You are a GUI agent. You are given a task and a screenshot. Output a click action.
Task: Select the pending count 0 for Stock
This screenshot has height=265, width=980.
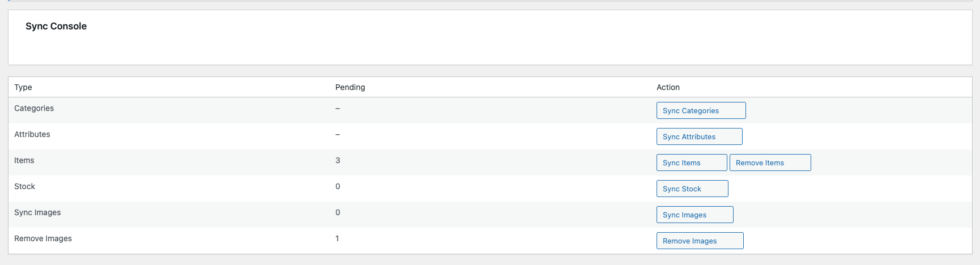pos(338,186)
